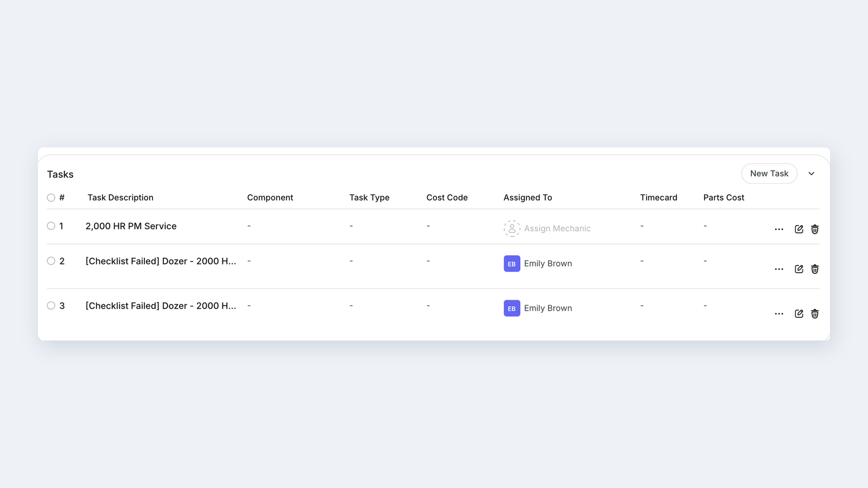868x488 pixels.
Task: Edit task 2 Checklist Failed Dozer
Action: click(799, 269)
